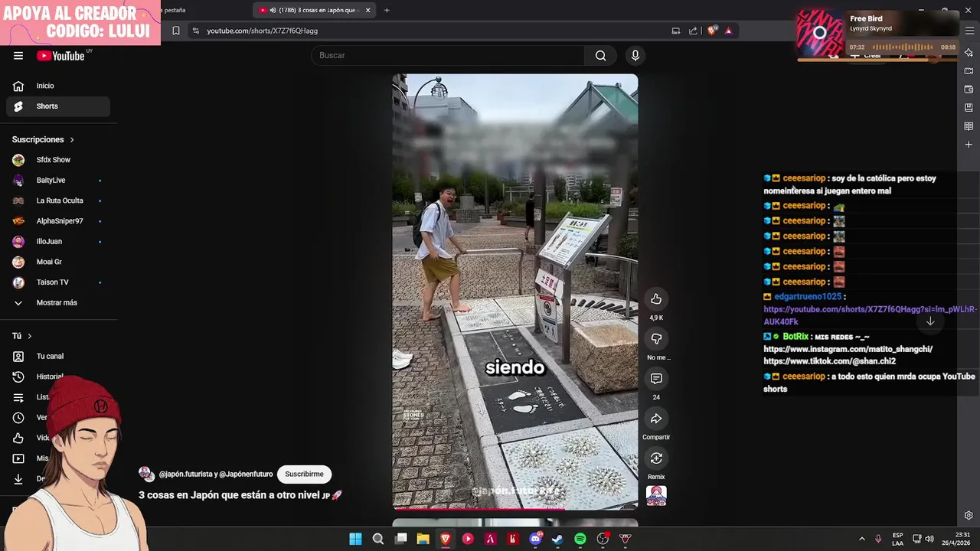Screen dimensions: 980x551
Task: Open Tu canal in the sidebar
Action: (x=57, y=357)
